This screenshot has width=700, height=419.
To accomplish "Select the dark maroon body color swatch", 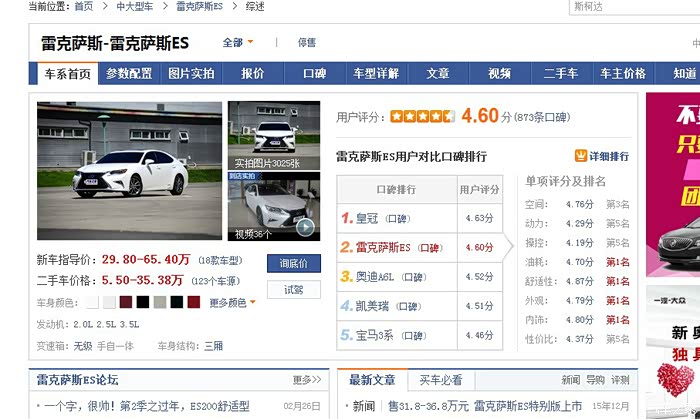I will pyautogui.click(x=126, y=303).
